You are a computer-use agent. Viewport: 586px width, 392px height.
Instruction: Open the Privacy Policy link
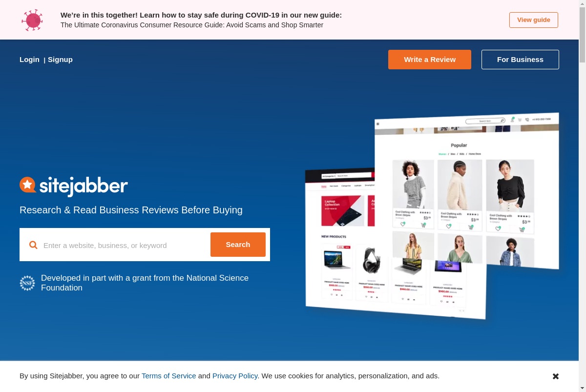235,376
